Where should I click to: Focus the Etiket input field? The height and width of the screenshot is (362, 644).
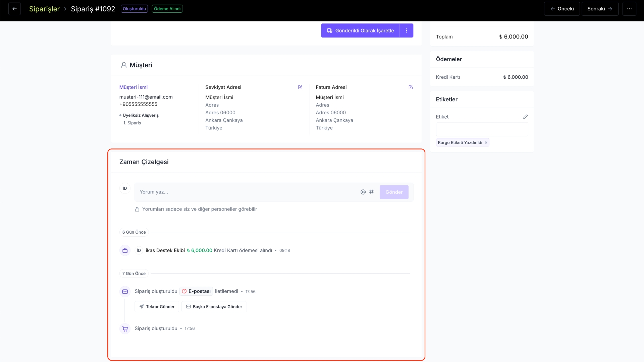click(x=482, y=129)
